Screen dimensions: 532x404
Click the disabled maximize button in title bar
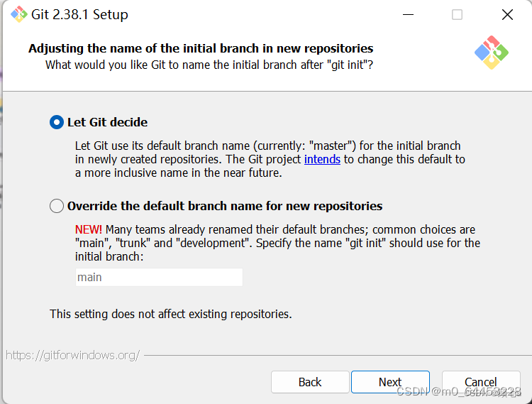click(457, 15)
